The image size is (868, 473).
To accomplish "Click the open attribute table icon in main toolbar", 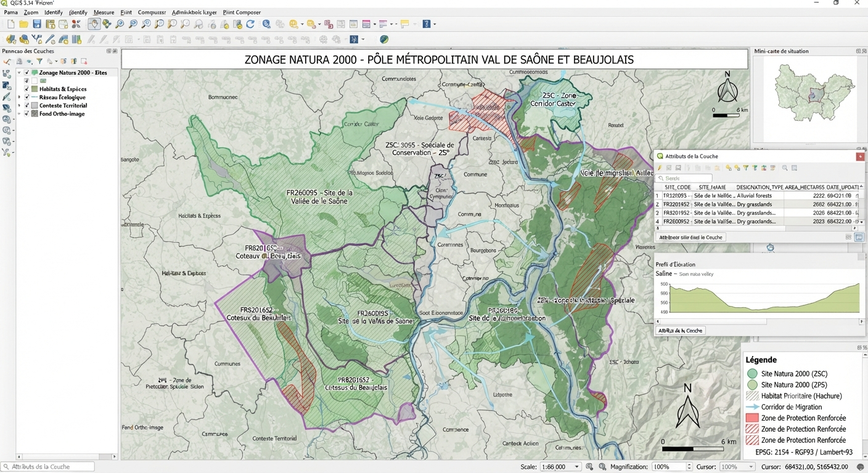I will click(x=353, y=24).
